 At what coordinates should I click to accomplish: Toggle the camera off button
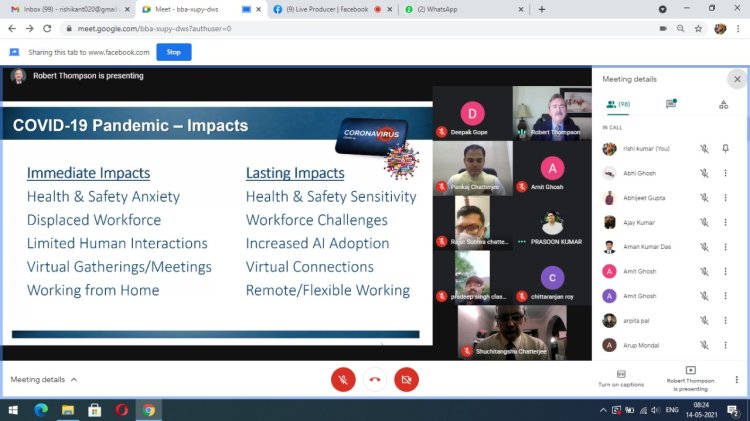(406, 380)
